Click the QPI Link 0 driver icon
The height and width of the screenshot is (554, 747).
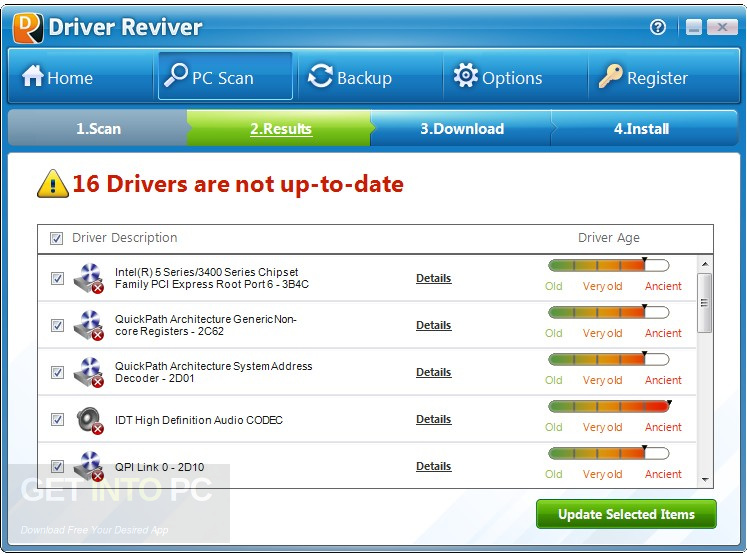[x=89, y=466]
